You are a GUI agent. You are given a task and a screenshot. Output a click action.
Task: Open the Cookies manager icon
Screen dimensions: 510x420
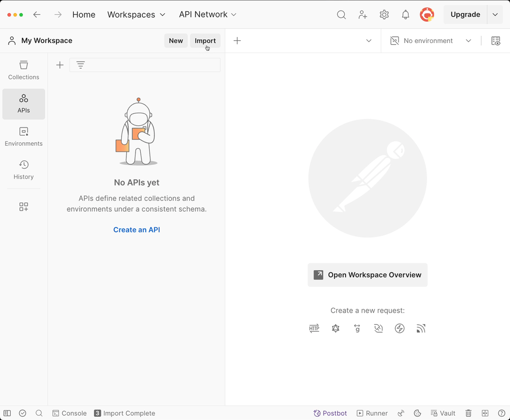tap(418, 413)
